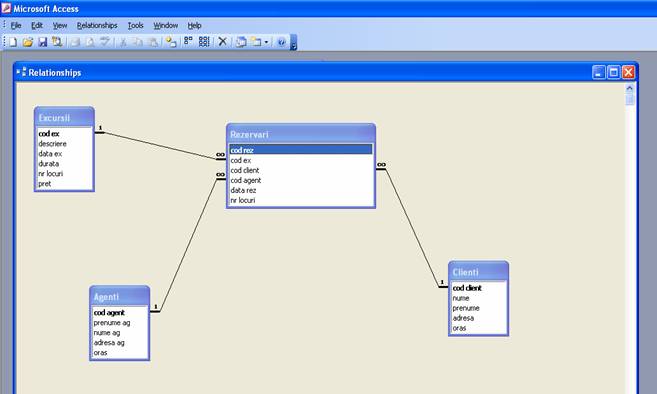Click the Clear Layout X icon
This screenshot has width=657, height=394.
point(223,41)
